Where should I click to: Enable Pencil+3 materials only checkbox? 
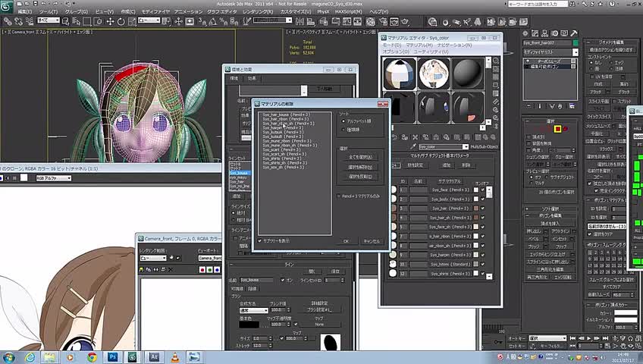tap(340, 196)
